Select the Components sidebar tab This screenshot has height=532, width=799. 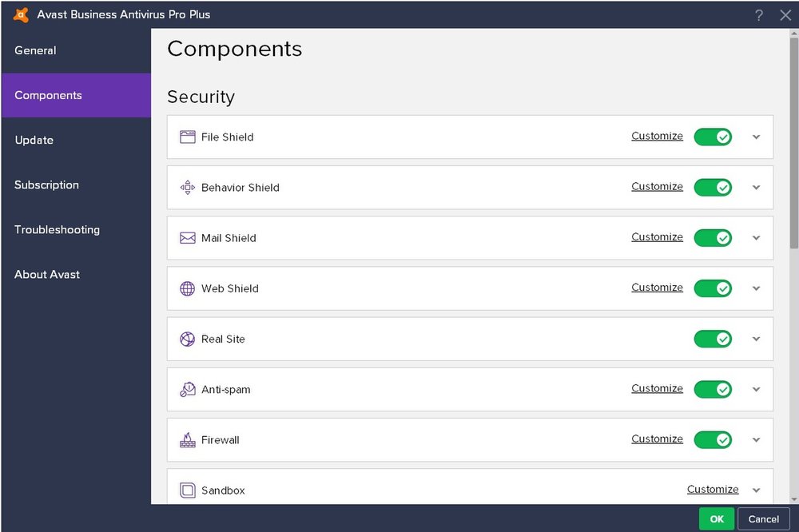77,95
